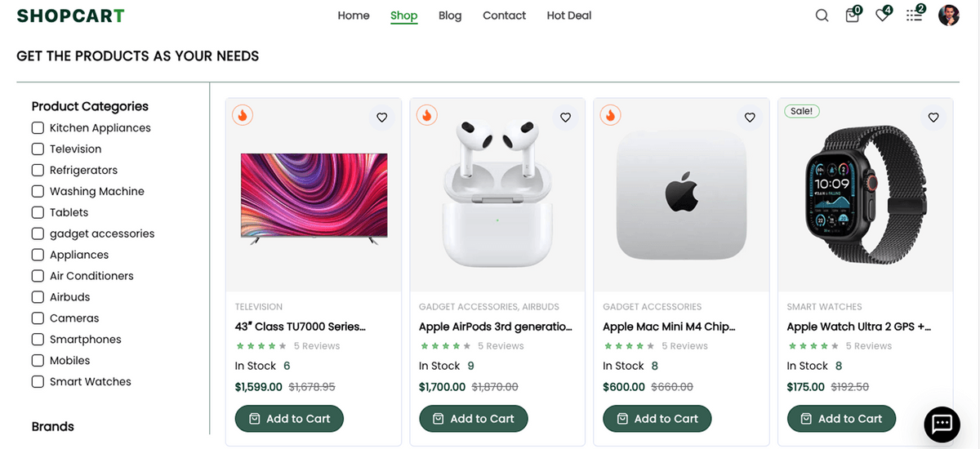980x449 pixels.
Task: Click the 43" TV product image
Action: pyautogui.click(x=314, y=198)
